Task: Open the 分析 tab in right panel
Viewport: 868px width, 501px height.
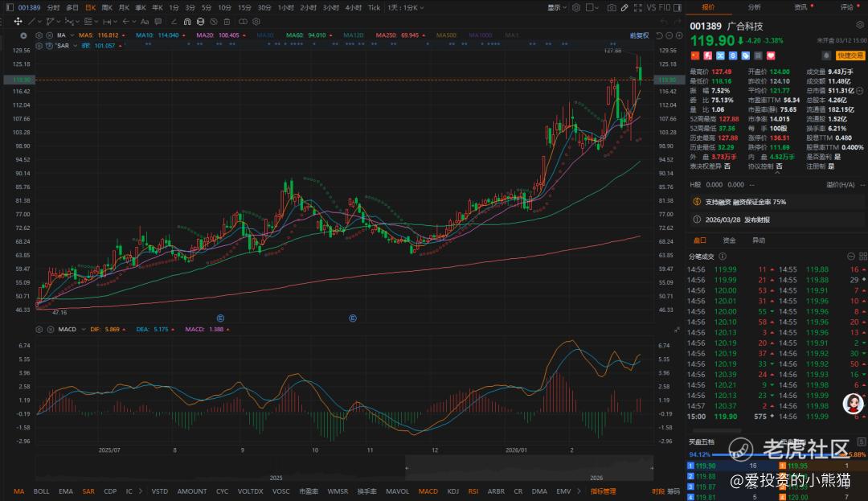Action: point(754,7)
